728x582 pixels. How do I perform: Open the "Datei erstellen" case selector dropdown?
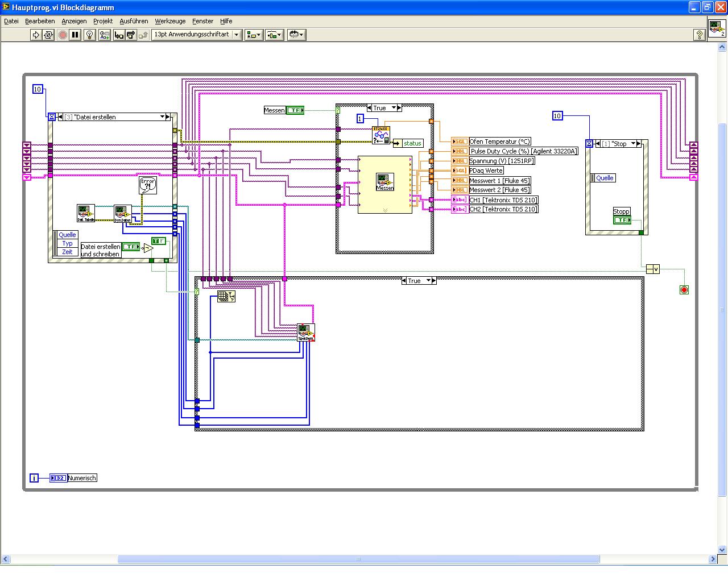point(162,117)
